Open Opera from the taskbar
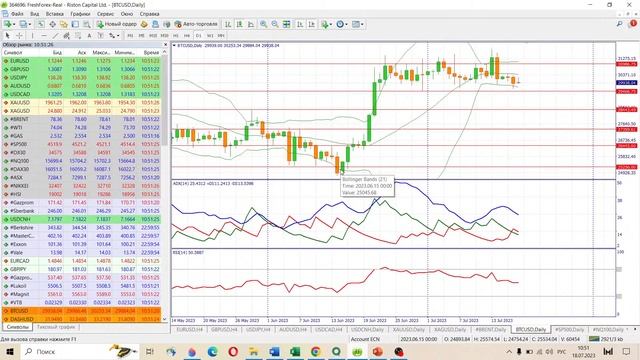This screenshot has width=640, height=360. click(x=233, y=351)
